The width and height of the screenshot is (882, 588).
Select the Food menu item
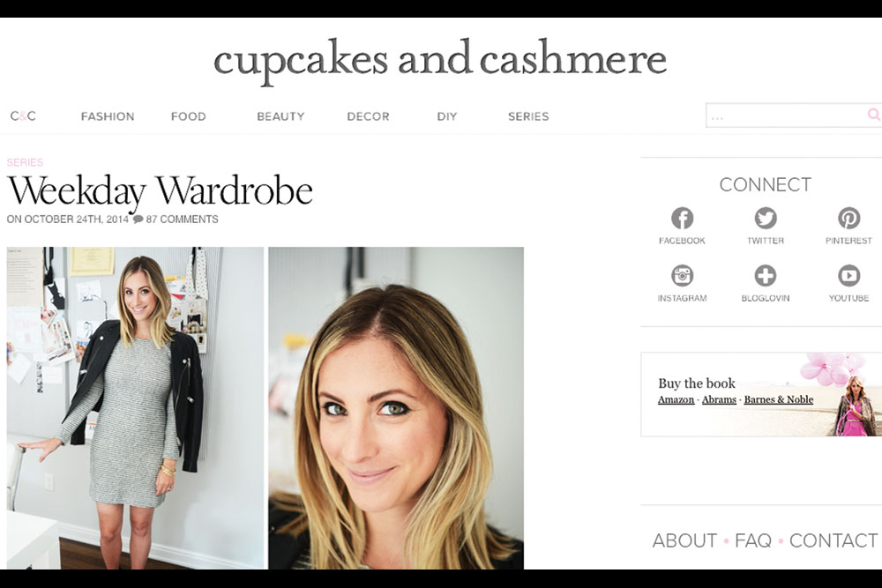(189, 116)
